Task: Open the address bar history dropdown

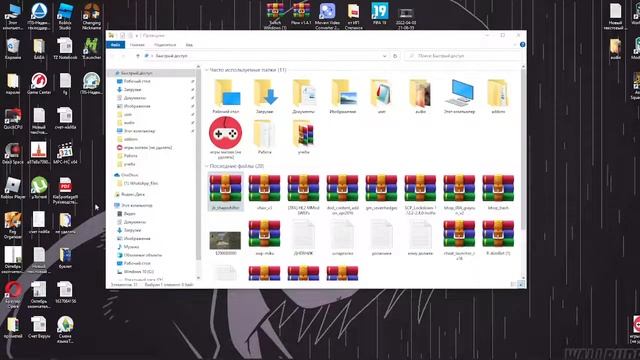Action: coord(384,56)
